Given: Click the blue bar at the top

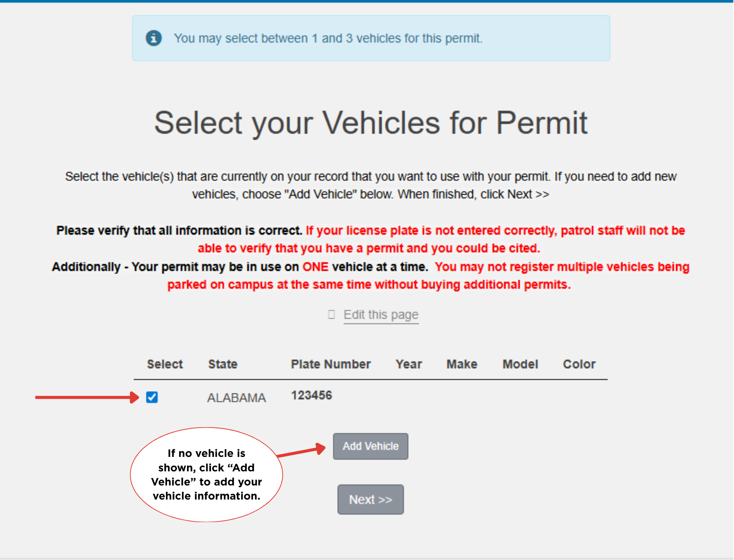Looking at the screenshot, I should 367,1.
